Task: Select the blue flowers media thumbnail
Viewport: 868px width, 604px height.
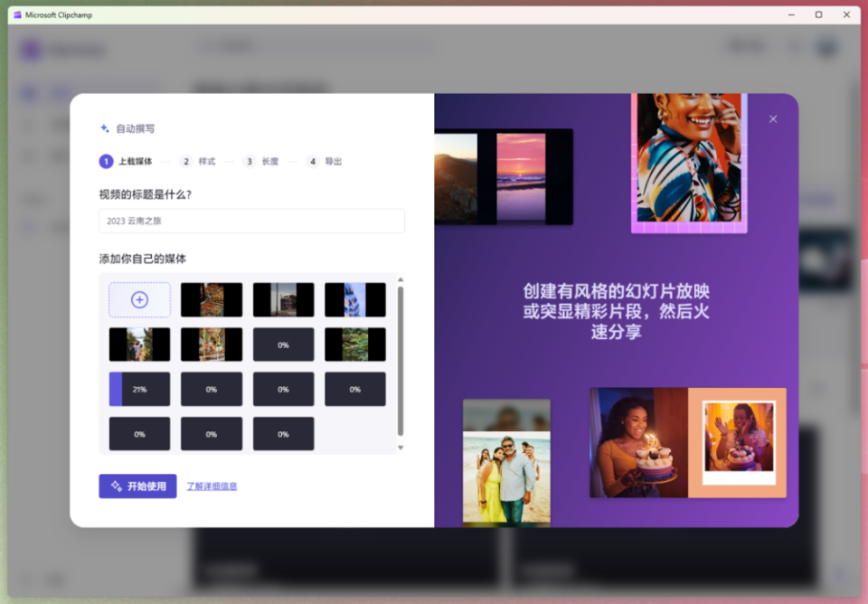Action: point(354,299)
